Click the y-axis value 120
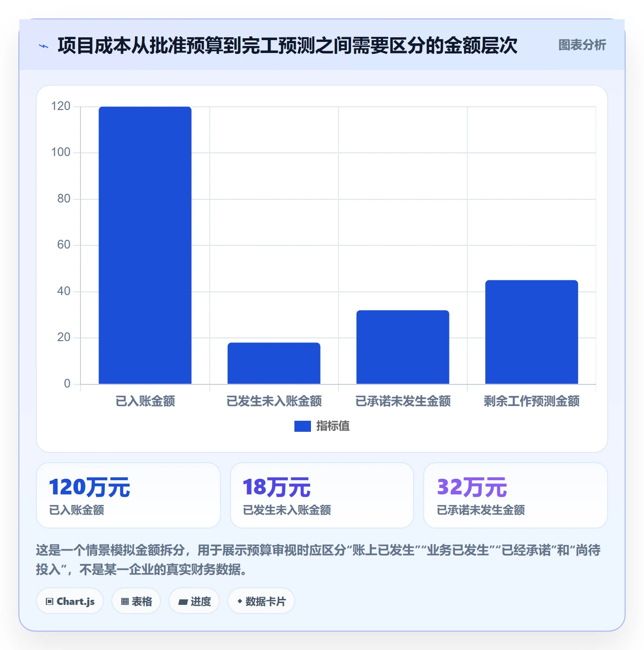 61,106
